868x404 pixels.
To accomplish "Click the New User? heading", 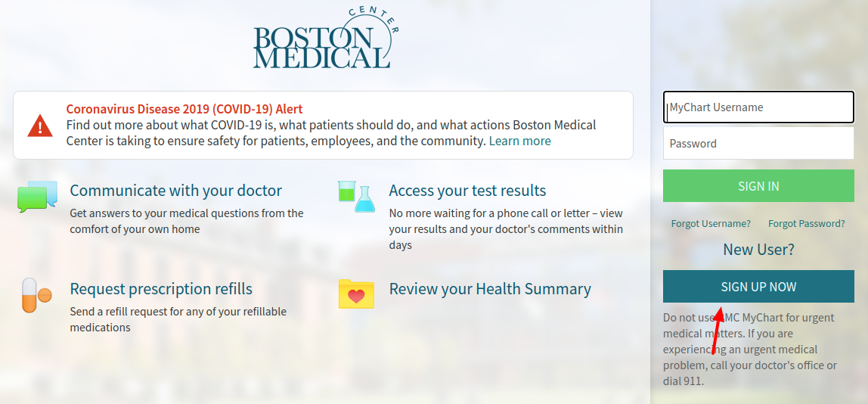I will coord(758,250).
